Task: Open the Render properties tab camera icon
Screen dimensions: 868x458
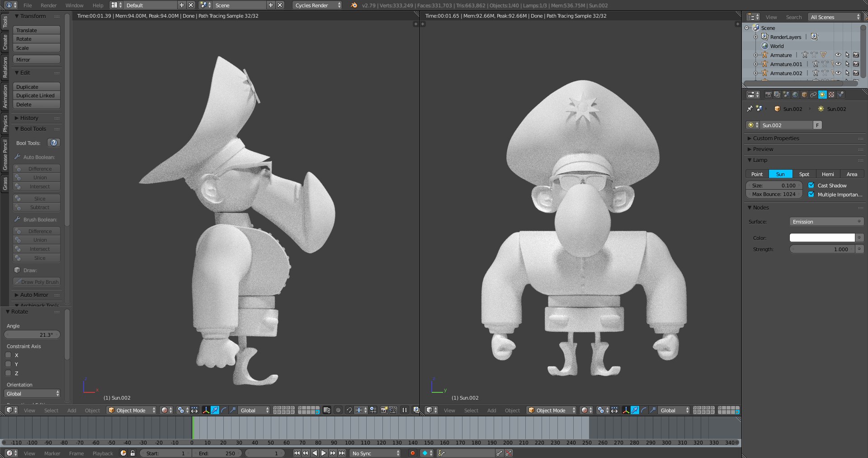Action: tap(768, 95)
